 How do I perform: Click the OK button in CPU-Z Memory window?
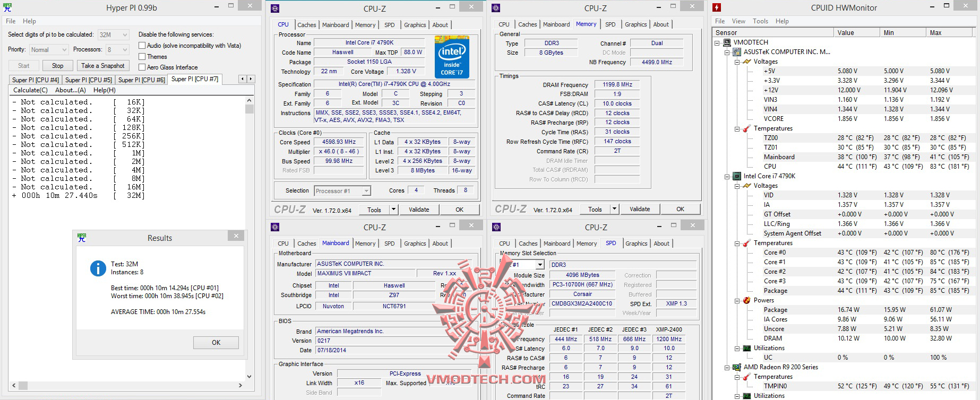(681, 209)
